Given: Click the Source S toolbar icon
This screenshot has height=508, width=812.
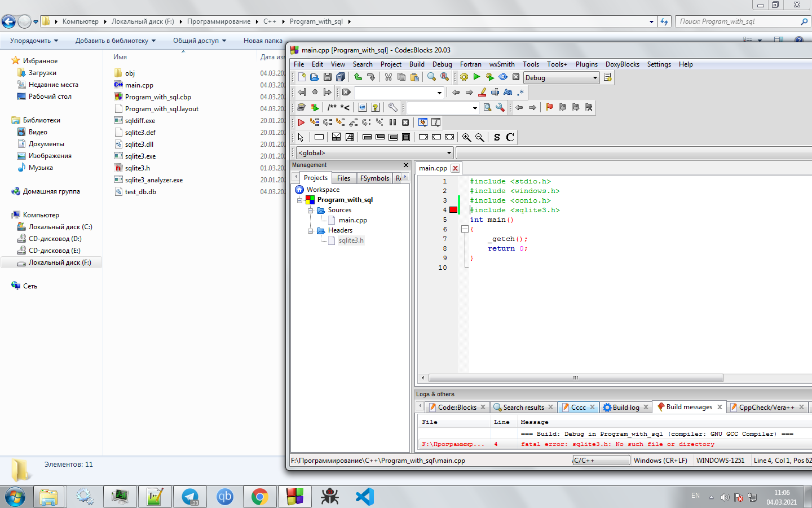Looking at the screenshot, I should pyautogui.click(x=497, y=137).
